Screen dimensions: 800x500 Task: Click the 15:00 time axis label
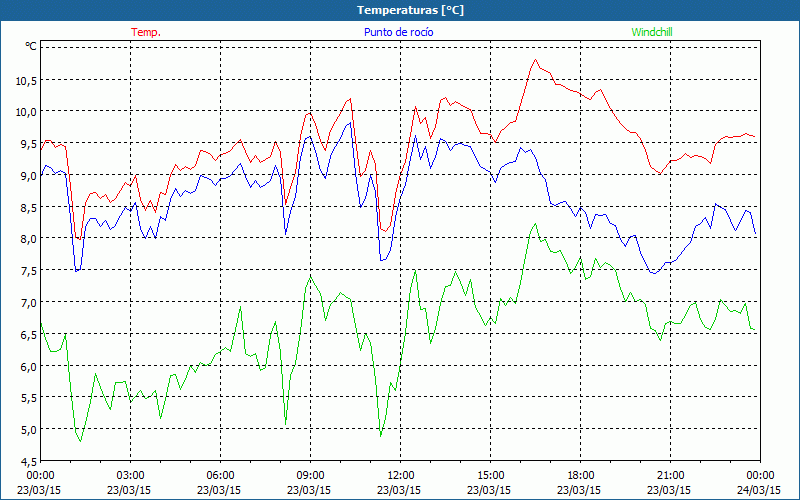pyautogui.click(x=490, y=476)
